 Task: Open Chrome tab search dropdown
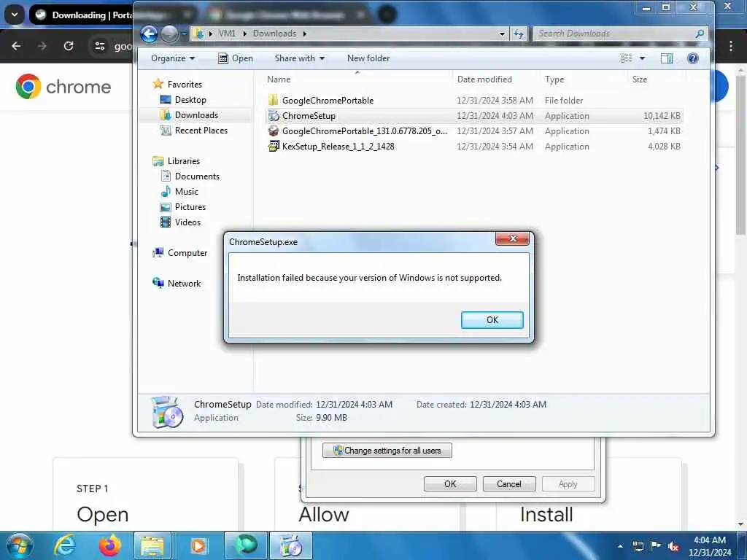click(15, 15)
